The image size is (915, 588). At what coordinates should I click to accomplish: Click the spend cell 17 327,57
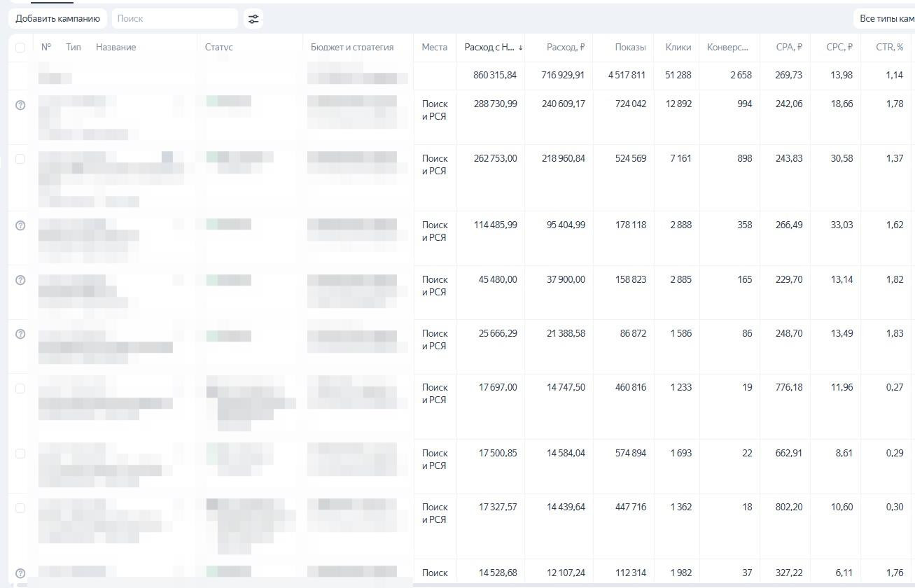(x=498, y=507)
